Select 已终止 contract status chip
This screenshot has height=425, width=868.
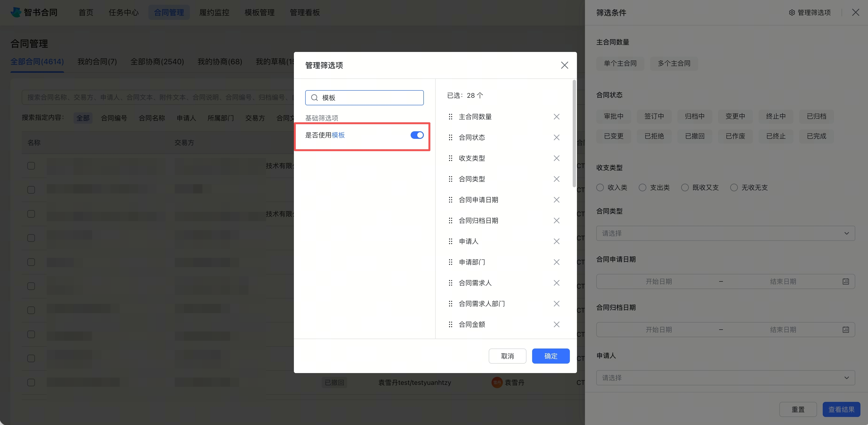click(776, 136)
